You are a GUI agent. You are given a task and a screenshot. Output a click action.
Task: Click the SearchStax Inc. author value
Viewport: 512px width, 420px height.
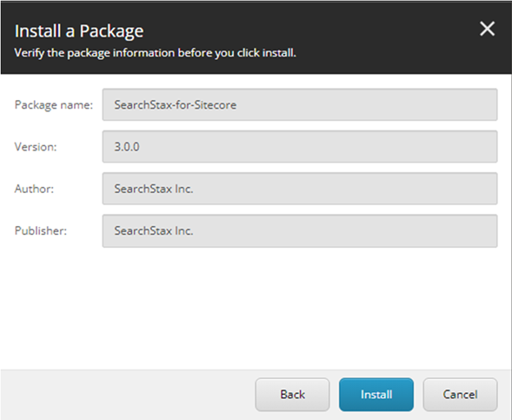(x=154, y=189)
